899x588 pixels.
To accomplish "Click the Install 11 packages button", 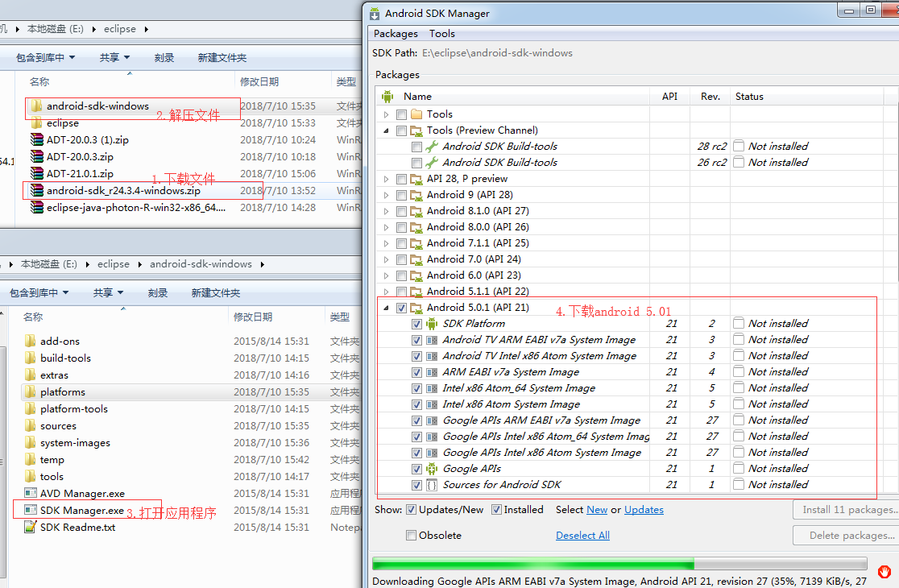I will [847, 510].
